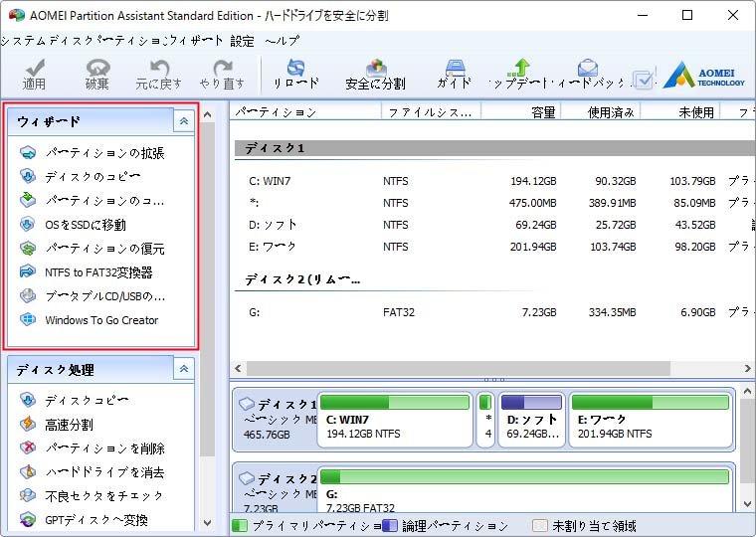
Task: Collapse the ディスク処理 panel chevron
Action: (x=184, y=369)
